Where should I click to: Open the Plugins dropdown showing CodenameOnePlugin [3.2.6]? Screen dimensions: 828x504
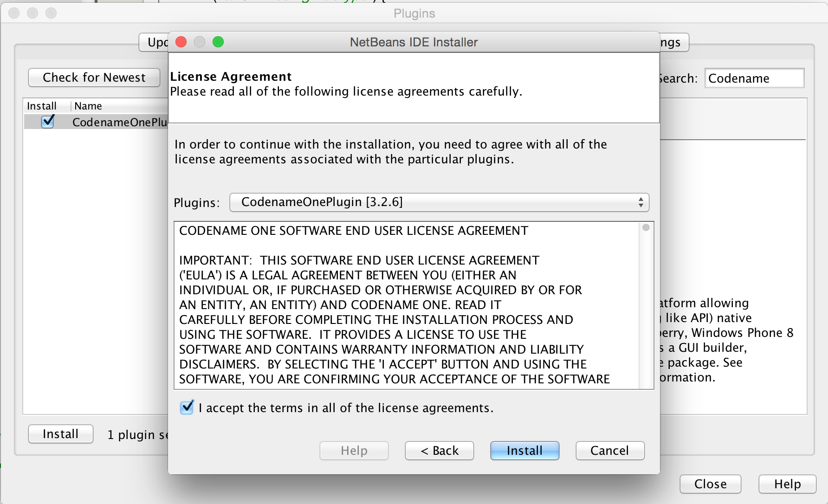439,202
